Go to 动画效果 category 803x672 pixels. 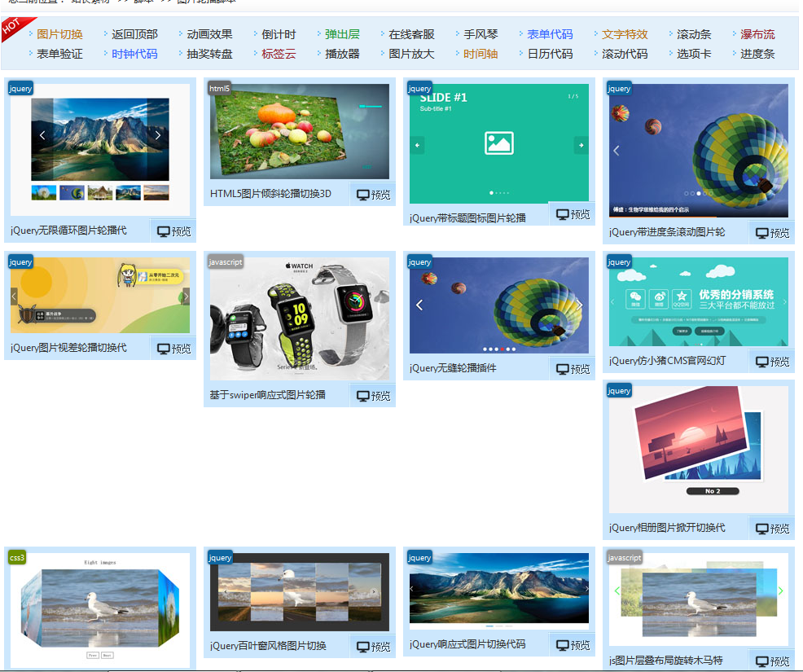coord(209,34)
